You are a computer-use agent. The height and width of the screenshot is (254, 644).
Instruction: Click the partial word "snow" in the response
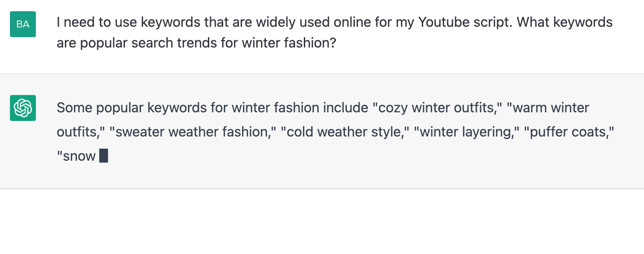point(79,156)
